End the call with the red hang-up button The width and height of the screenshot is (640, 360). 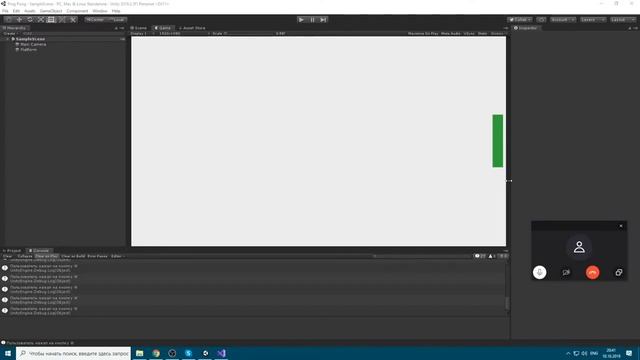pos(592,272)
